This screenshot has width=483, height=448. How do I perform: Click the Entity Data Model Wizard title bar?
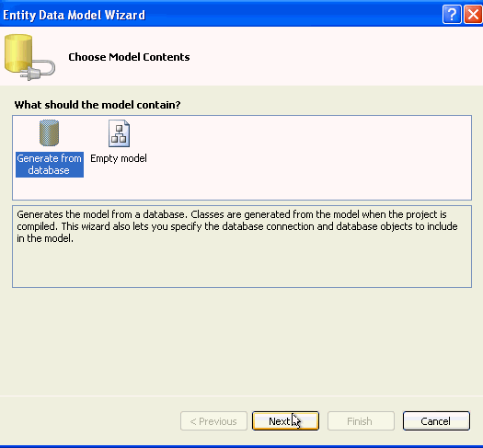pos(215,15)
